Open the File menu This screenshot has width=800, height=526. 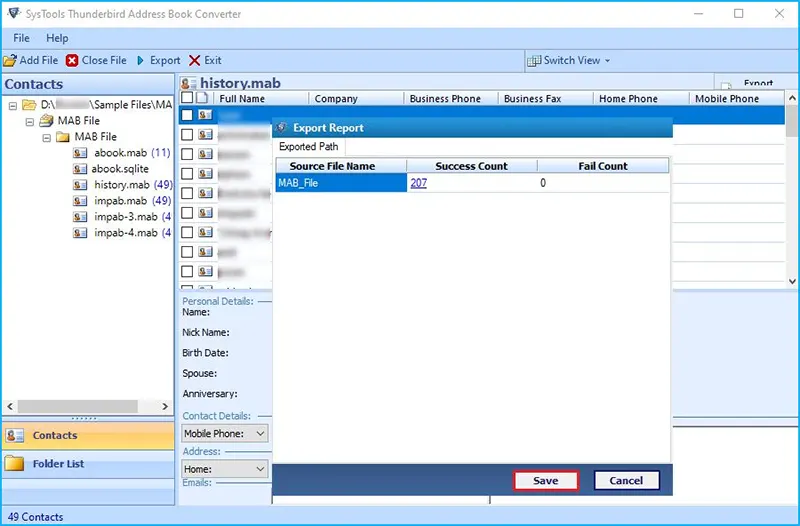(x=21, y=38)
